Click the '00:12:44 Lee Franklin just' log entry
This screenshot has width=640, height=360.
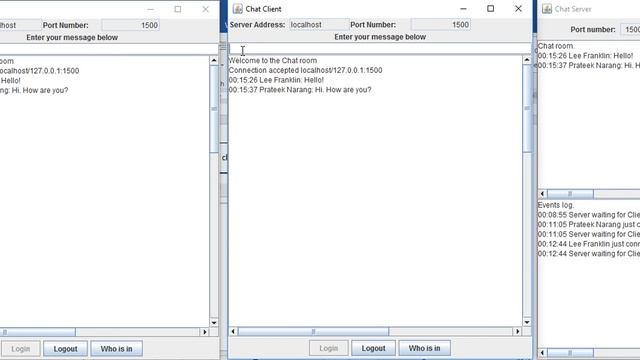[589, 244]
